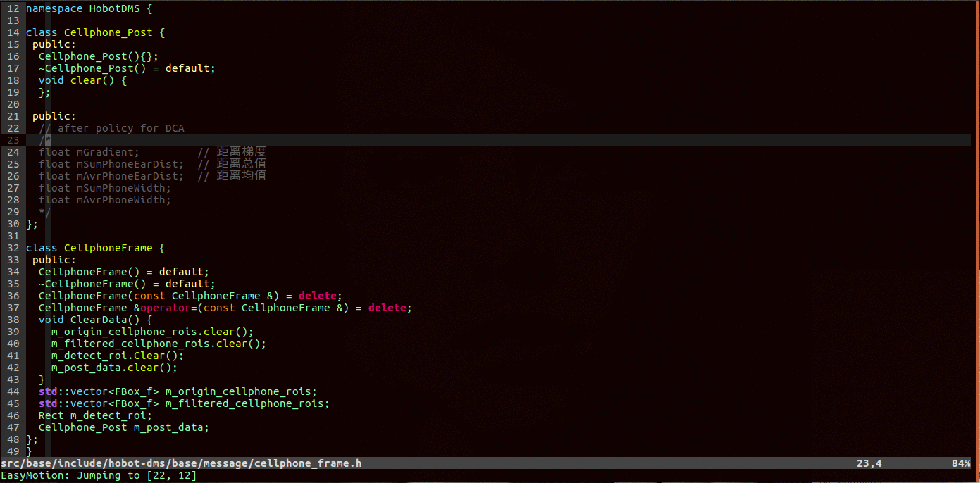Click the 'delete' keyword on line 36
The image size is (980, 483).
[x=318, y=296]
